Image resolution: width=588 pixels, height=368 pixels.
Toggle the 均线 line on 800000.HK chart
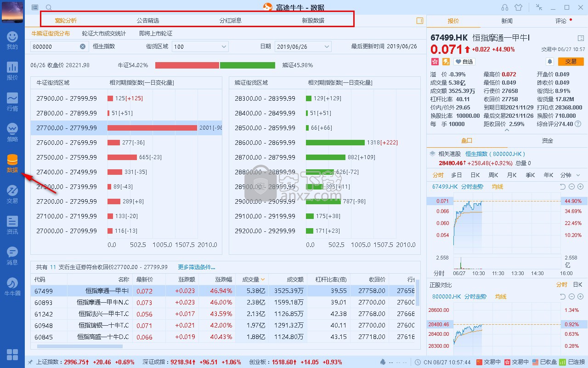pyautogui.click(x=501, y=297)
